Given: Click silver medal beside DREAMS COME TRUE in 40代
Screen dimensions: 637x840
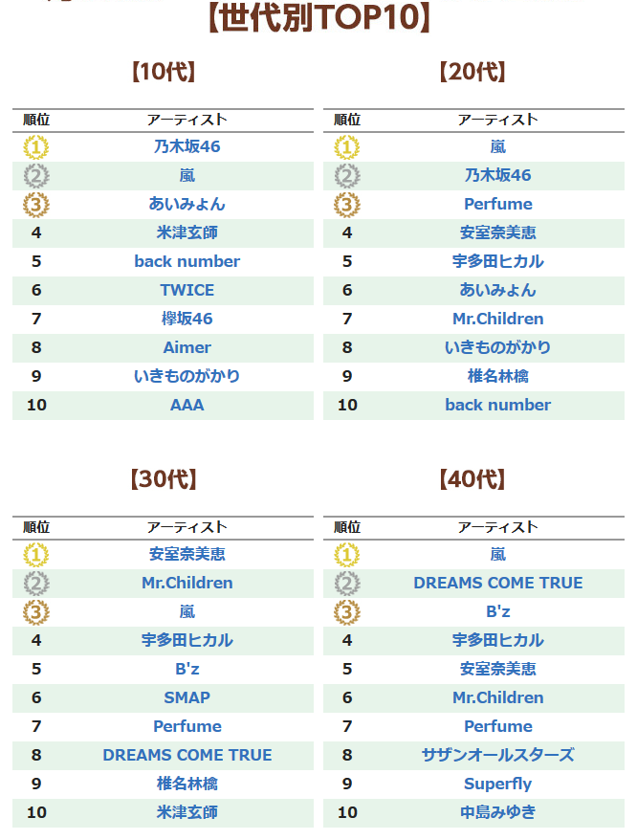Looking at the screenshot, I should (347, 584).
